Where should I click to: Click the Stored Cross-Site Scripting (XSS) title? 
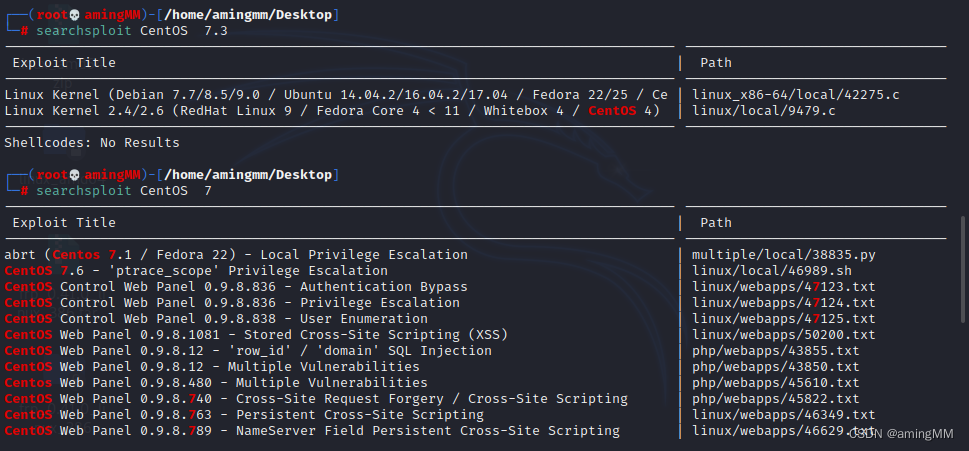point(256,335)
